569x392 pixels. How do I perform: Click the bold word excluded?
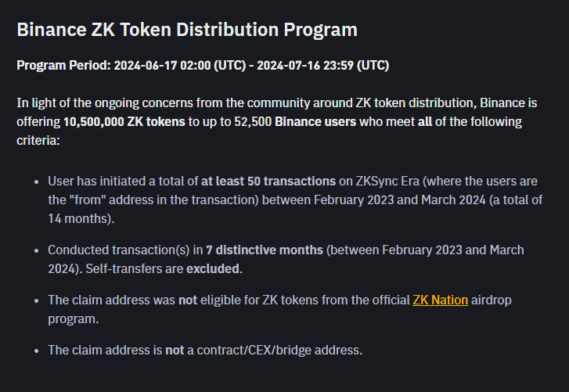[213, 269]
